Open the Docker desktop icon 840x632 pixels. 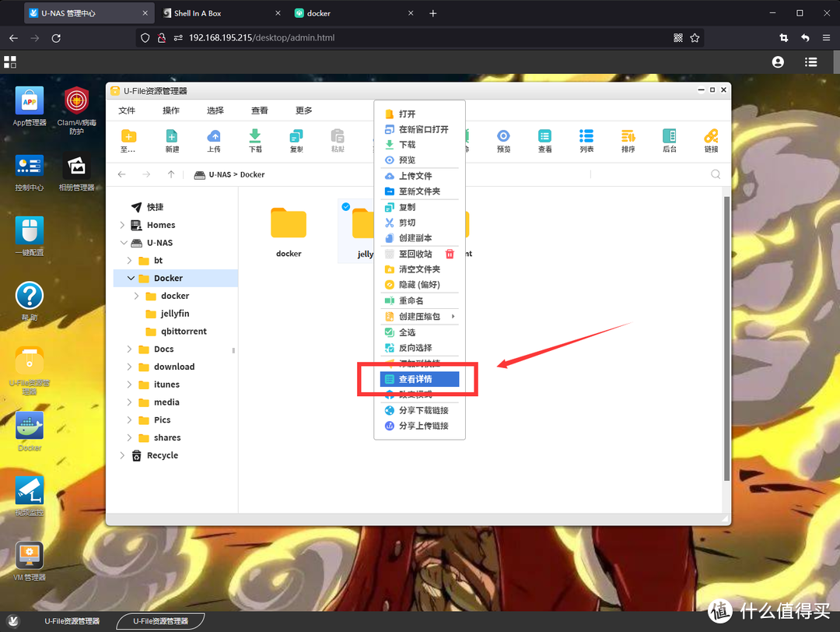click(x=30, y=430)
